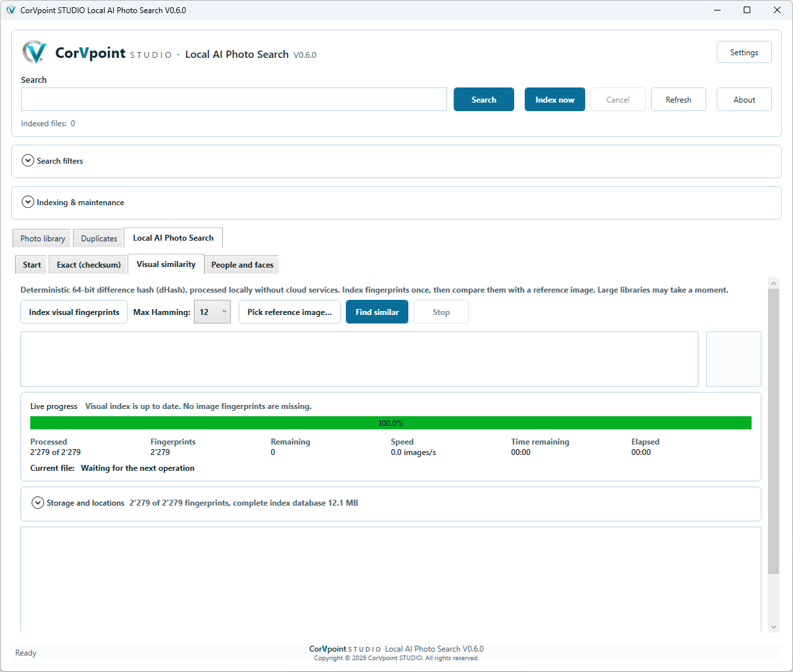Click '2'279 of 2'279' Processed value
The width and height of the screenshot is (793, 672).
[55, 452]
